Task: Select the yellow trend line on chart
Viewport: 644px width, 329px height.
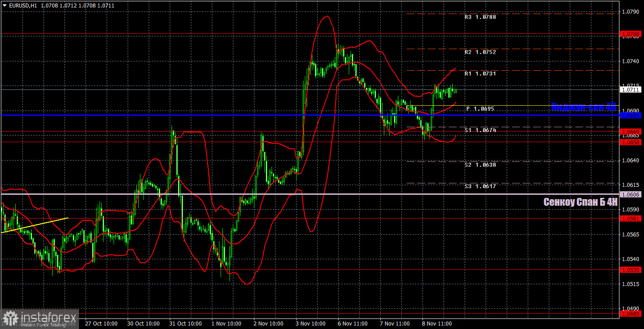Action: [x=35, y=225]
